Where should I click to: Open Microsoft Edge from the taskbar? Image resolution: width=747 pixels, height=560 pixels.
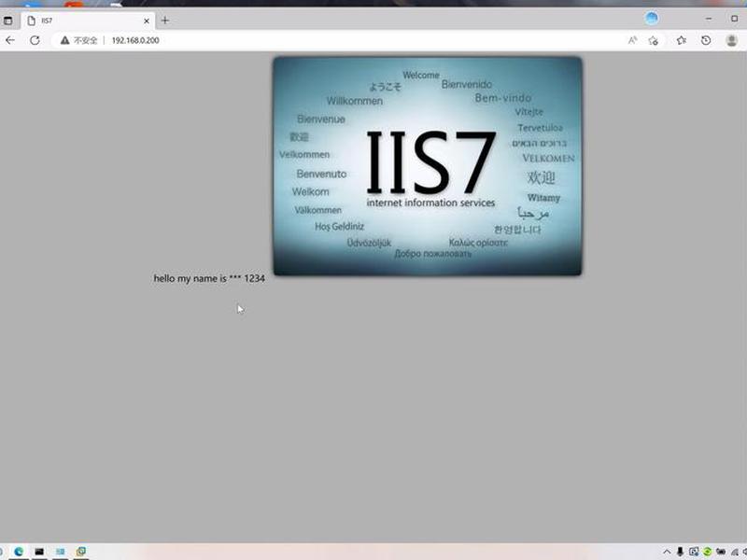[19, 552]
